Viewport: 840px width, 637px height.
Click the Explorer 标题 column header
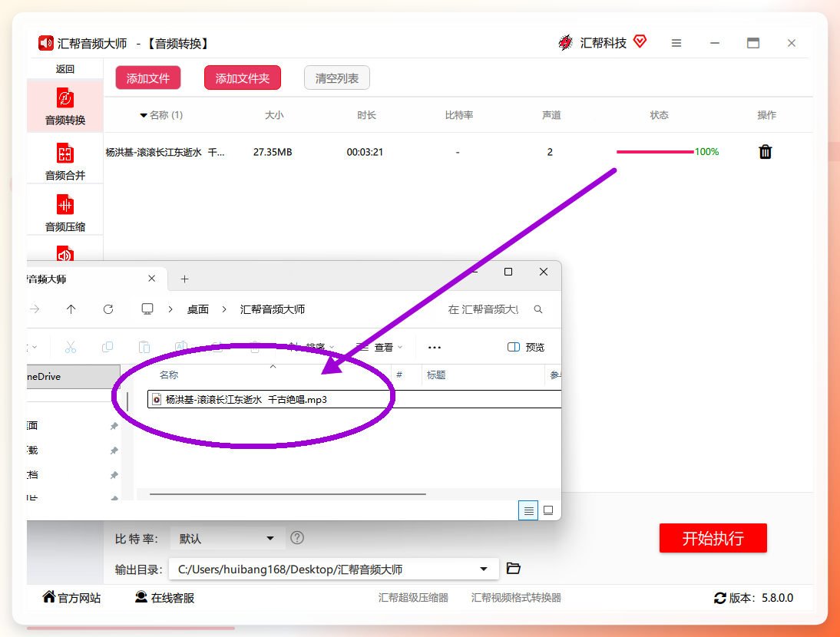[x=436, y=375]
